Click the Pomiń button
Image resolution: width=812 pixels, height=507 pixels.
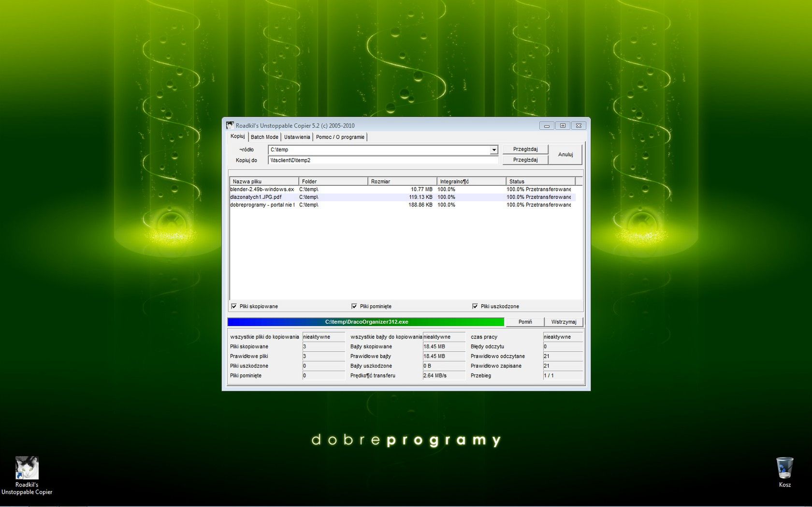coord(525,322)
